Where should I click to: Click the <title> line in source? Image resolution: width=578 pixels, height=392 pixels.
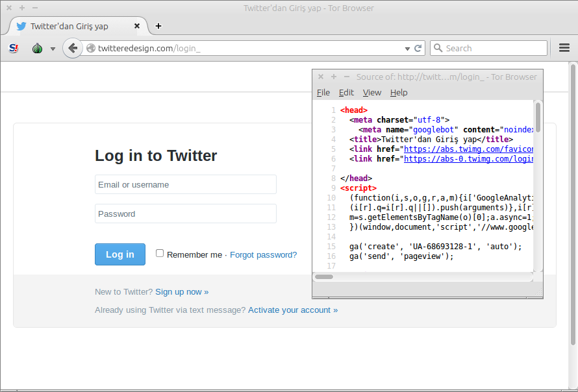(x=431, y=140)
